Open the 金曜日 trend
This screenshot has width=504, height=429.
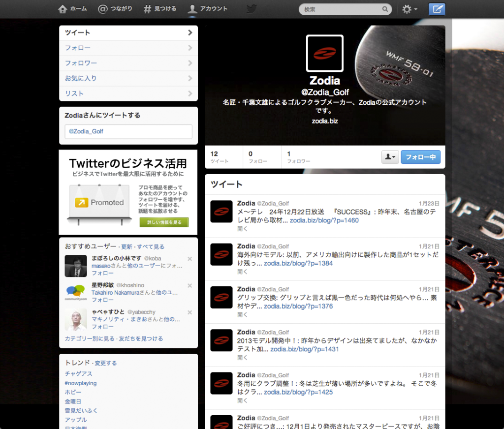73,401
